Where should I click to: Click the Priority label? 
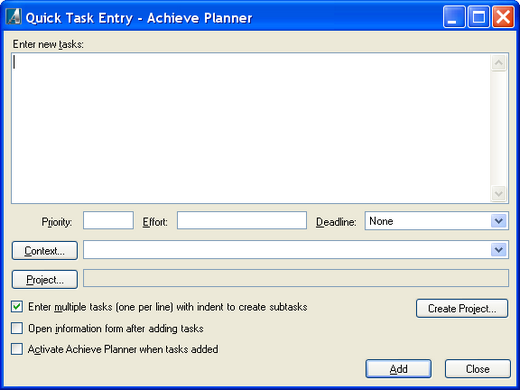pos(57,222)
